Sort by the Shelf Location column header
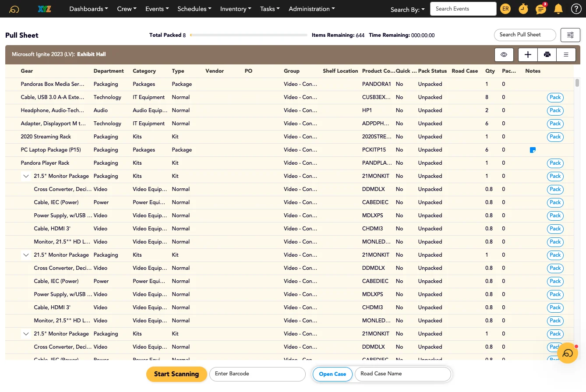586x392 pixels. tap(340, 71)
